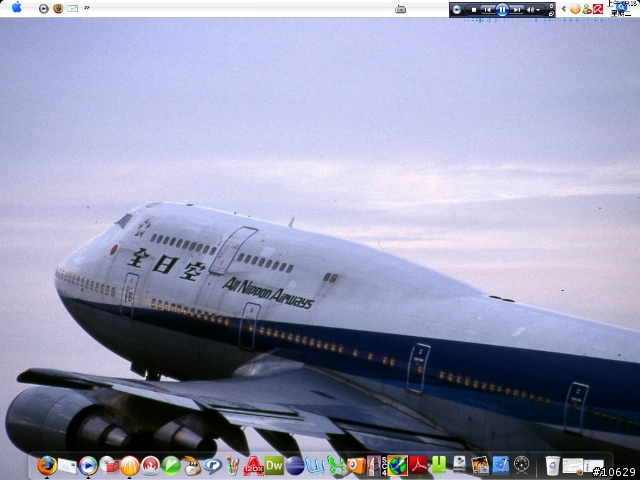
Task: Open the dark blue sphere dock icon
Action: [x=295, y=466]
